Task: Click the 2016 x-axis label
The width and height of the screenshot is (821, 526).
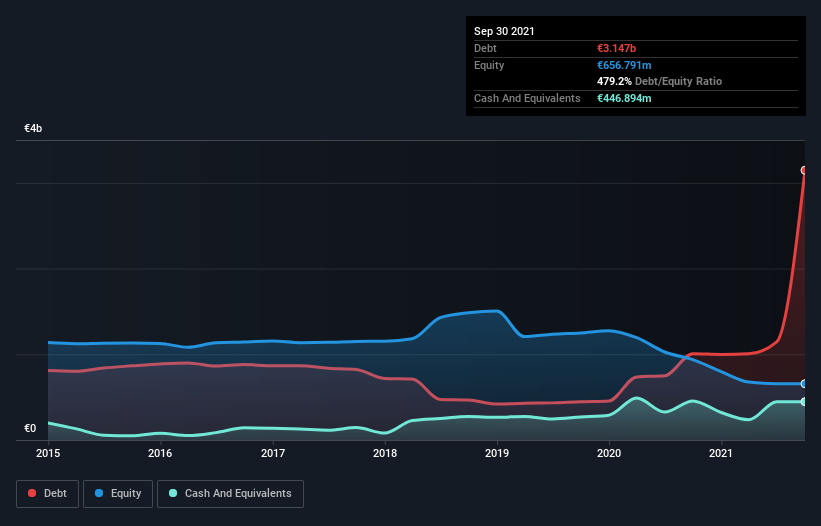Action: click(x=160, y=453)
